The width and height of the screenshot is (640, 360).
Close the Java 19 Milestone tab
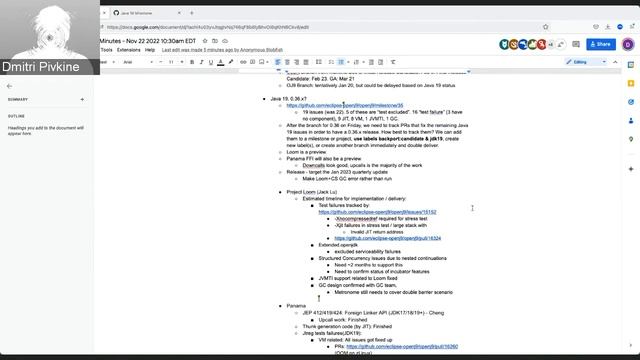tap(179, 13)
